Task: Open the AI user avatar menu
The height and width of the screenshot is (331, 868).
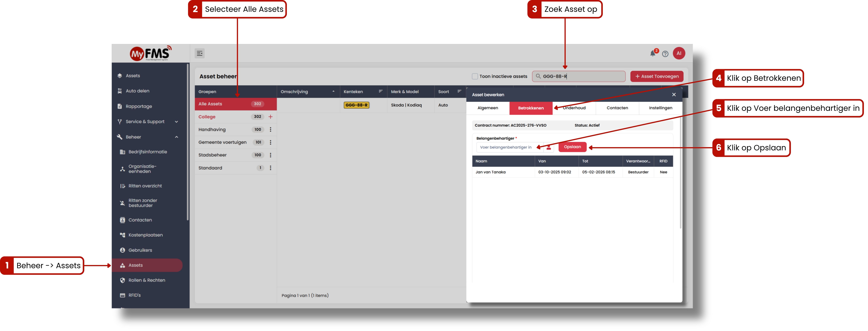Action: click(679, 53)
